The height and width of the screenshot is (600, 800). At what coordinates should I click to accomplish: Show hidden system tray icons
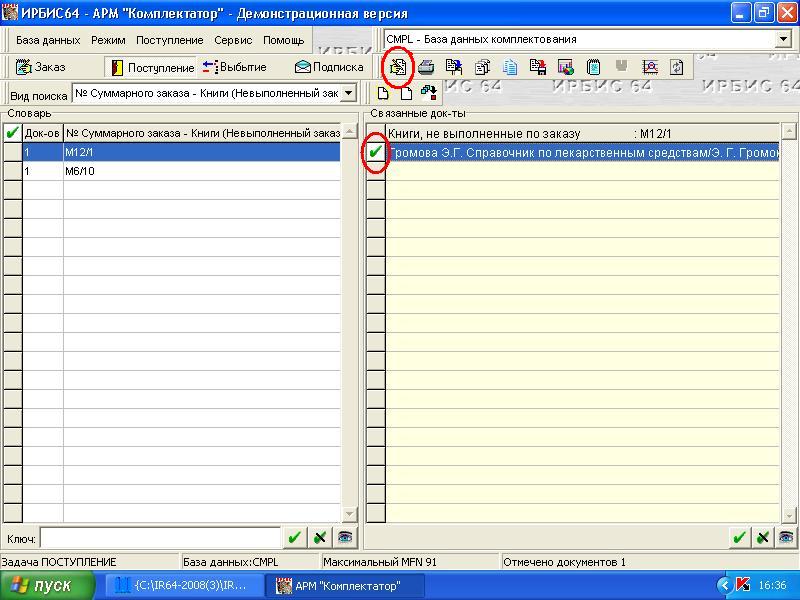click(724, 585)
